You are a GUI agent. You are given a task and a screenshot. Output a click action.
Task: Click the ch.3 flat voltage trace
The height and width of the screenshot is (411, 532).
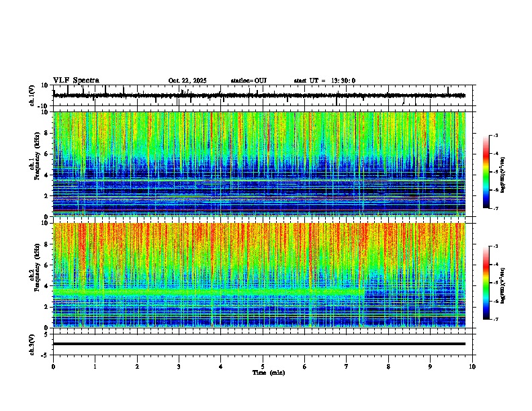tap(259, 344)
